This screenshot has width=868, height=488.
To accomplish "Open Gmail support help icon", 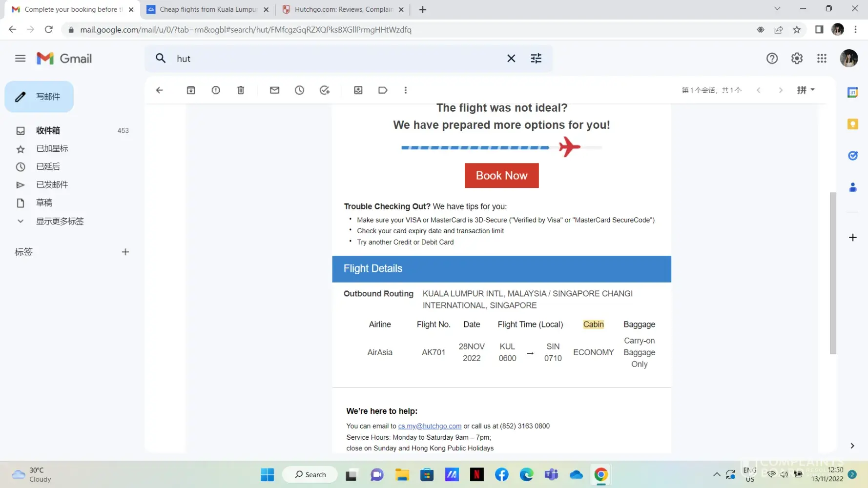I will (772, 59).
